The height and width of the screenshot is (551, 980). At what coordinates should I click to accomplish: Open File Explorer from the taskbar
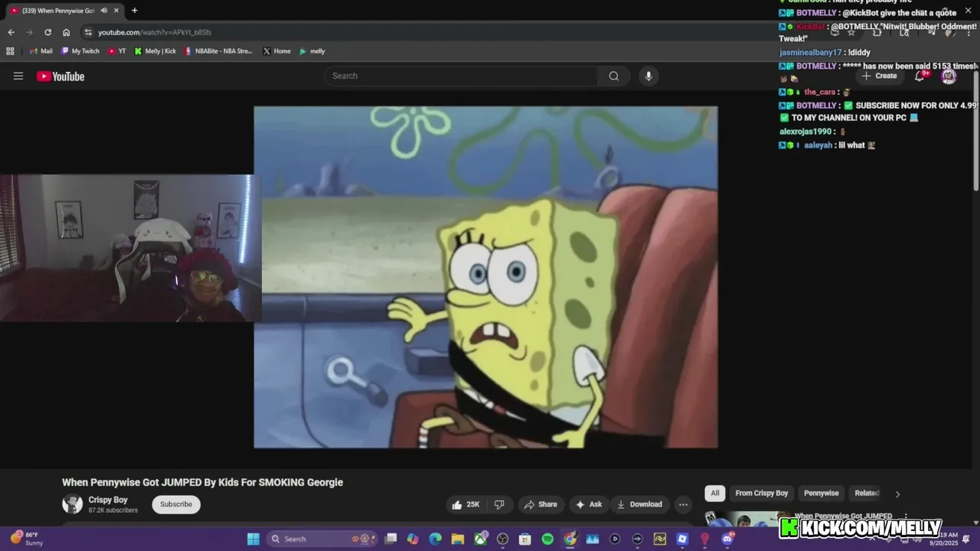(x=457, y=539)
